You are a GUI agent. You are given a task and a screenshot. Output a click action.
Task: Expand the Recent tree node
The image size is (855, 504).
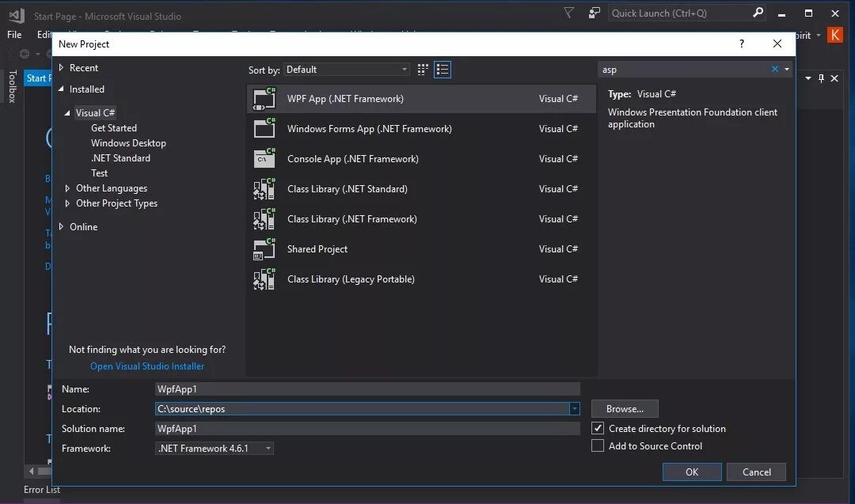61,67
